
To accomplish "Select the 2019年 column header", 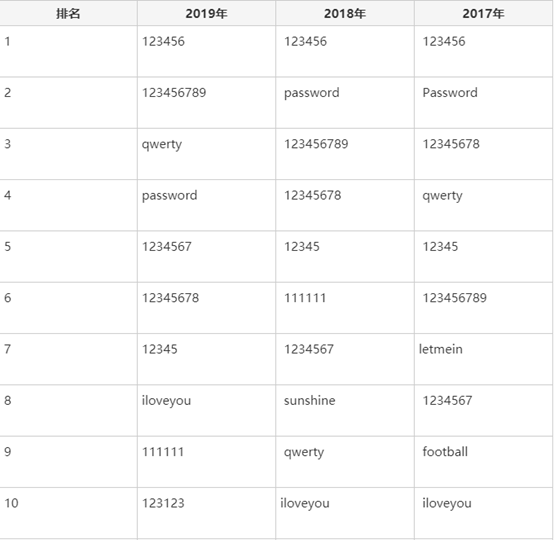I will pyautogui.click(x=206, y=13).
